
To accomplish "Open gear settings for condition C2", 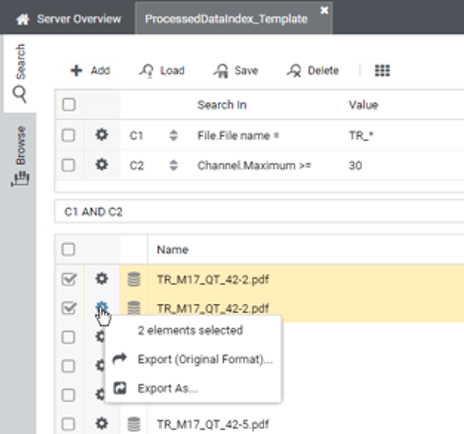I will coord(102,165).
